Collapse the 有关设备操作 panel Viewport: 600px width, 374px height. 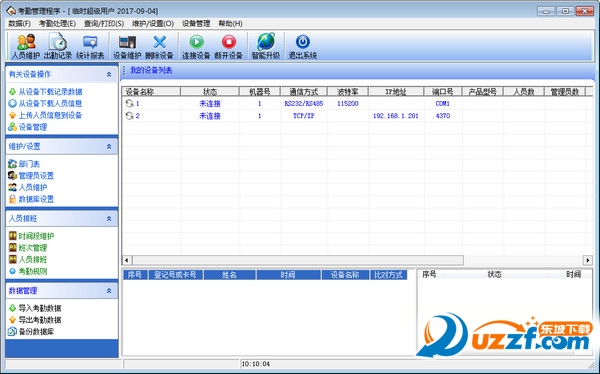(109, 74)
